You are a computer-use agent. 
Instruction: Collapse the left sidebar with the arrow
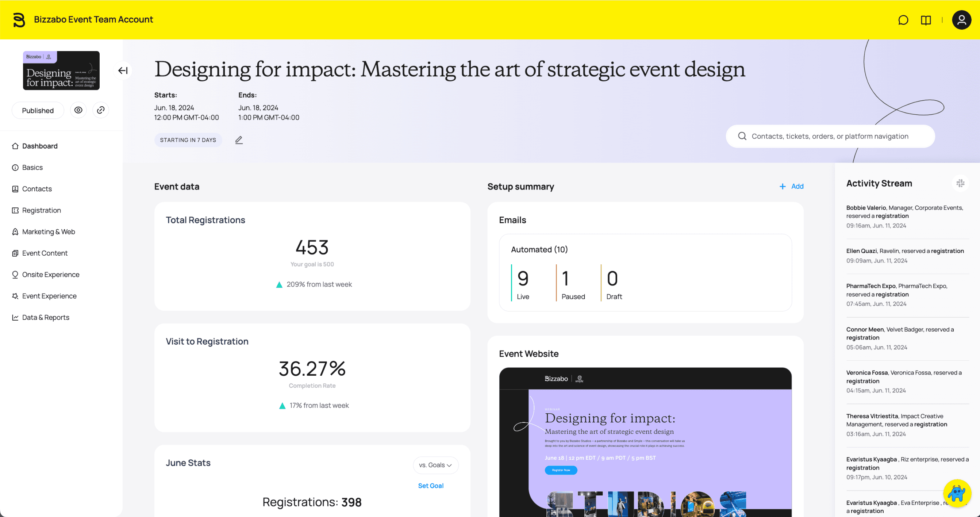point(123,70)
